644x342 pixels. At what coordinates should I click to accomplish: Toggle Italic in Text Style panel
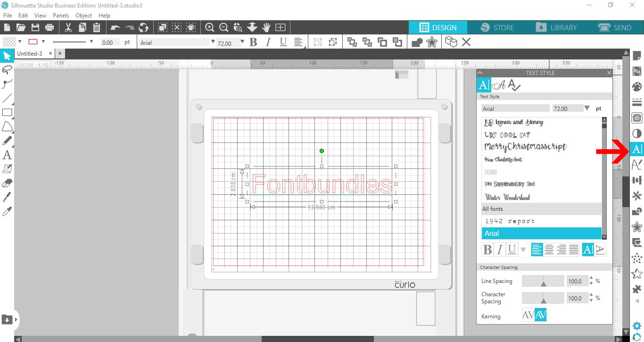(500, 250)
